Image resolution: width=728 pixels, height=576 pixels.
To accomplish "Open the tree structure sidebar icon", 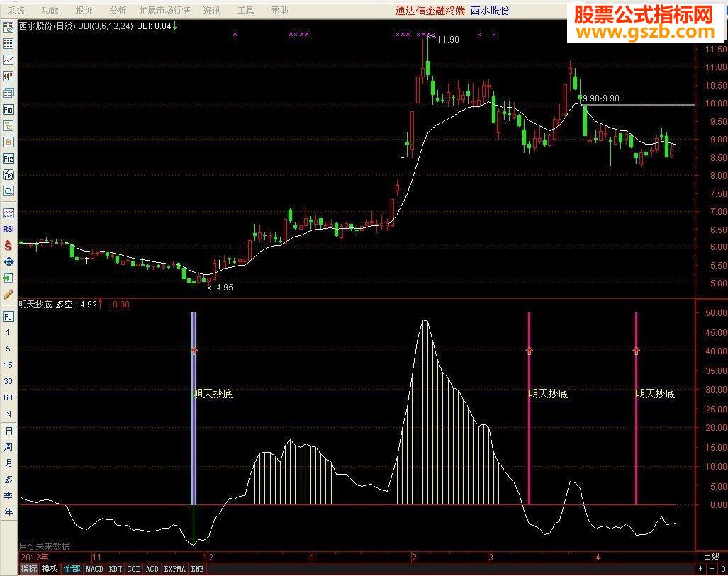I will point(9,126).
